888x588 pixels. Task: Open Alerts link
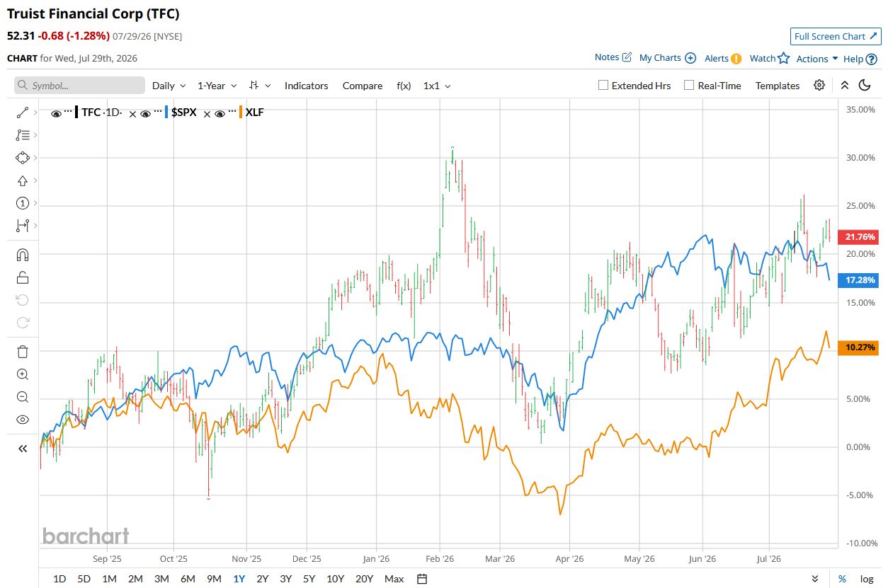click(x=723, y=59)
